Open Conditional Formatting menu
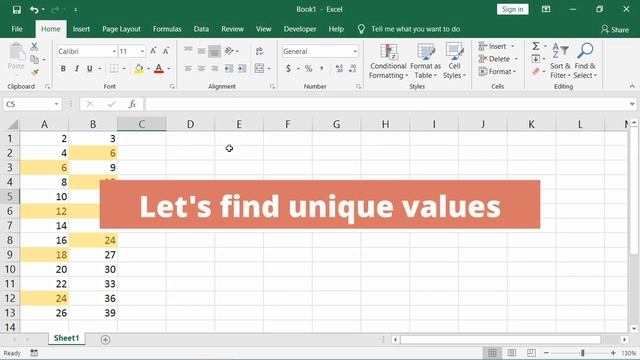Viewport: 640px width, 360px height. coord(388,61)
